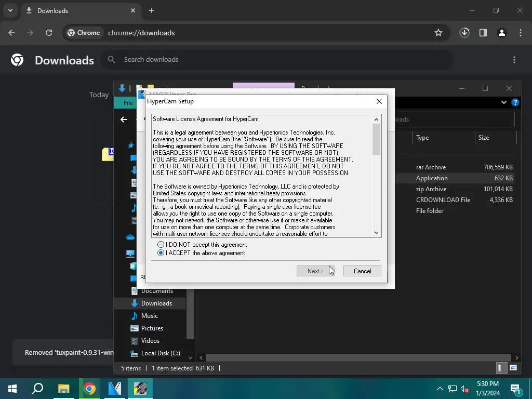Click the Next button in HyperCam Setup
This screenshot has width=532, height=399.
pyautogui.click(x=315, y=271)
